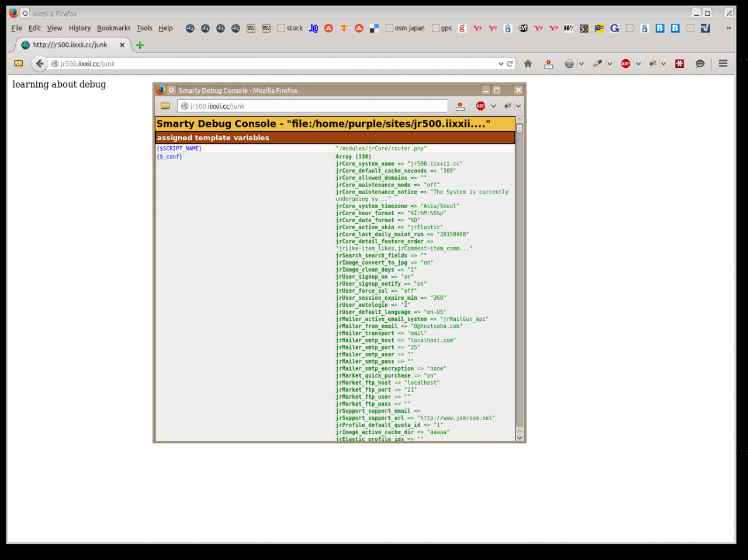The width and height of the screenshot is (748, 560).
Task: Click the Google bookmark icon in the bookmarks bar
Action: click(614, 28)
